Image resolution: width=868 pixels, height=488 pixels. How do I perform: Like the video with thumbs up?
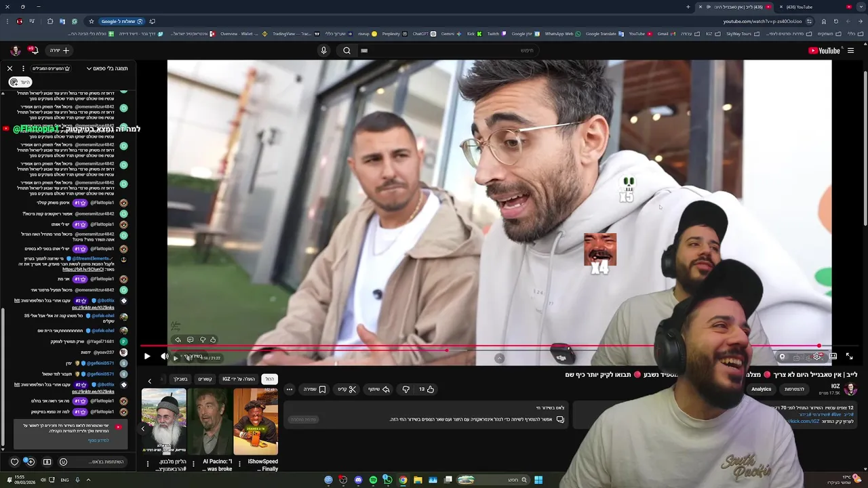(x=427, y=390)
